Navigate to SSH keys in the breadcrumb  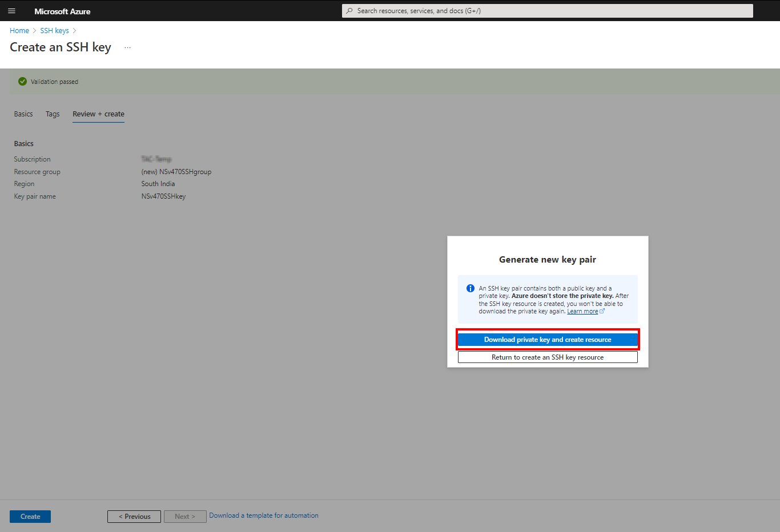tap(54, 31)
